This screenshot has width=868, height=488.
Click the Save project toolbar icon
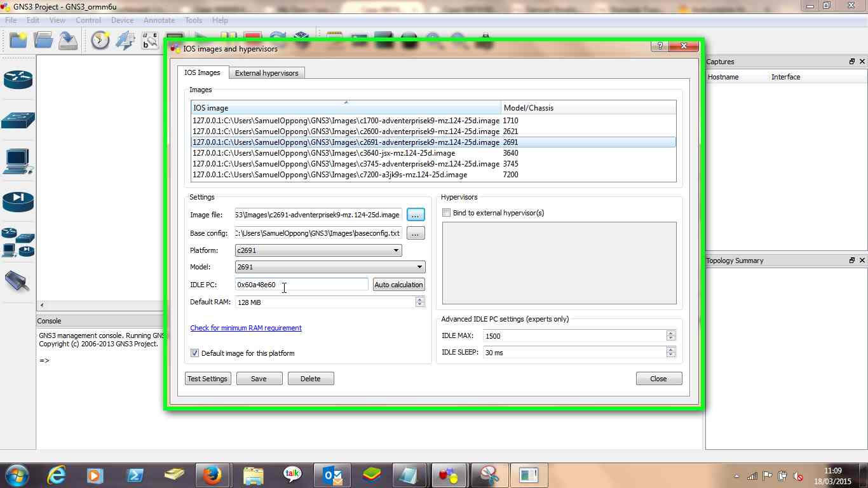[68, 40]
